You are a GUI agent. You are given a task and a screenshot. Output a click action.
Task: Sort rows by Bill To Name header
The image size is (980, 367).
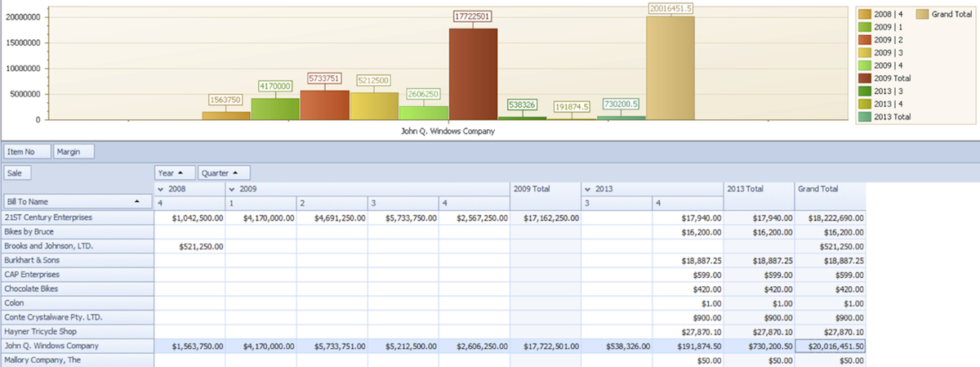point(77,201)
